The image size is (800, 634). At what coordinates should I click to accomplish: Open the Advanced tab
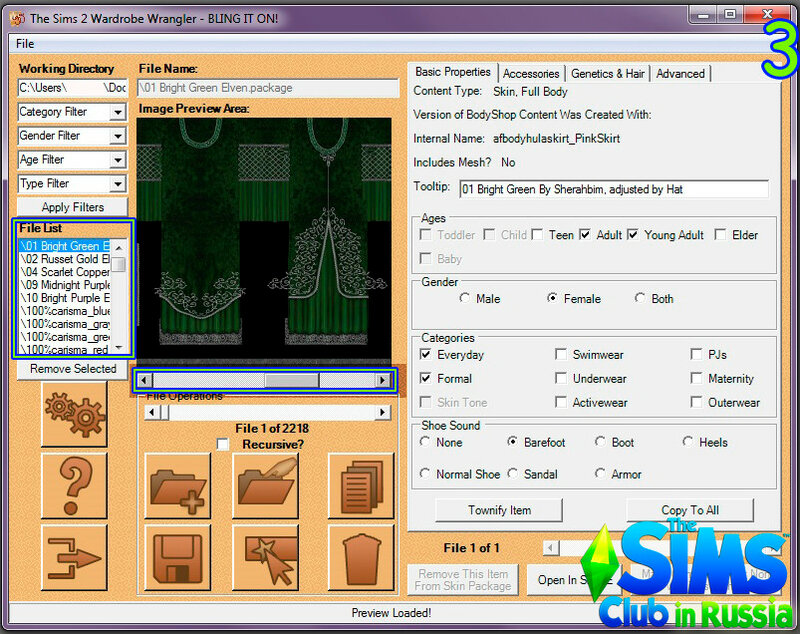[x=680, y=73]
